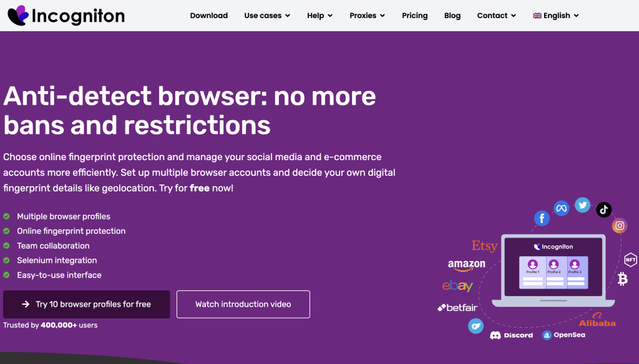The width and height of the screenshot is (639, 364).
Task: Expand the Use cases menu
Action: pos(267,16)
